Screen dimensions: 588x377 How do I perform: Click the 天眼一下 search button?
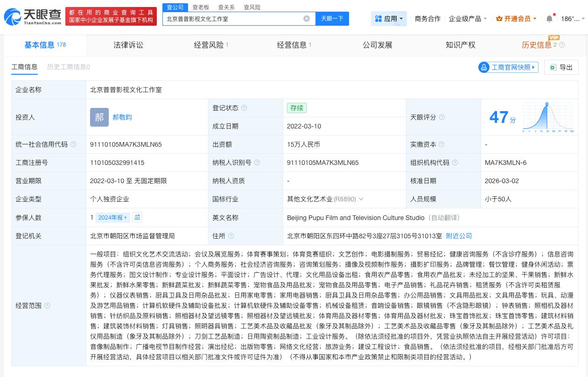pos(332,19)
